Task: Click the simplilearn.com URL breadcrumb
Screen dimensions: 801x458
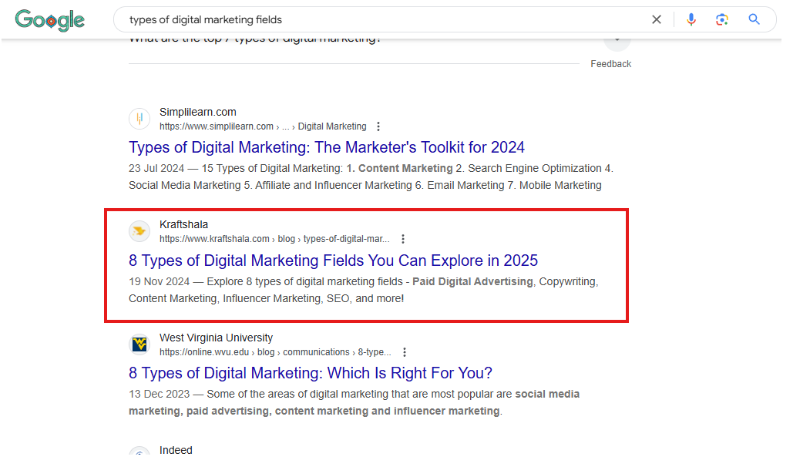Action: (263, 126)
